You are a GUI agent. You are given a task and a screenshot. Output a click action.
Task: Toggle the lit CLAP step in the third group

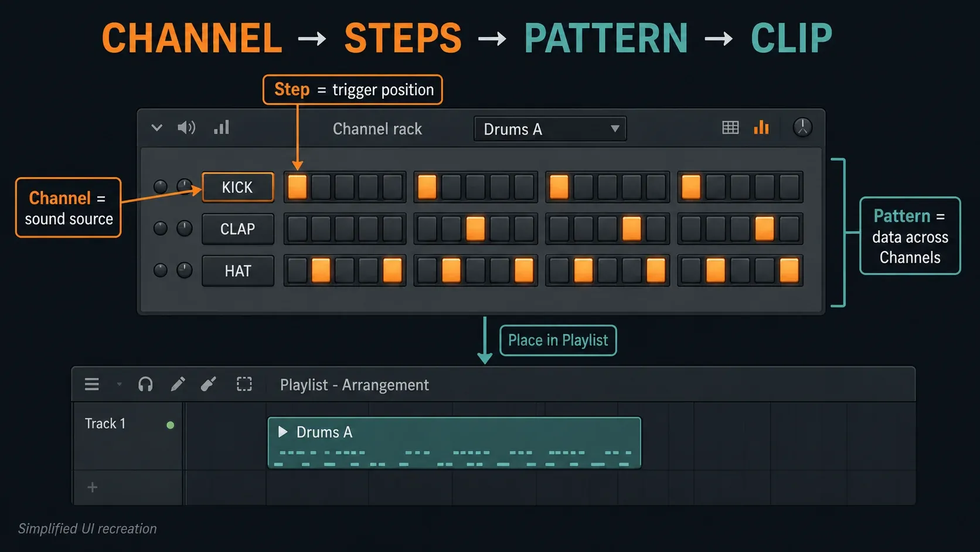tap(631, 229)
